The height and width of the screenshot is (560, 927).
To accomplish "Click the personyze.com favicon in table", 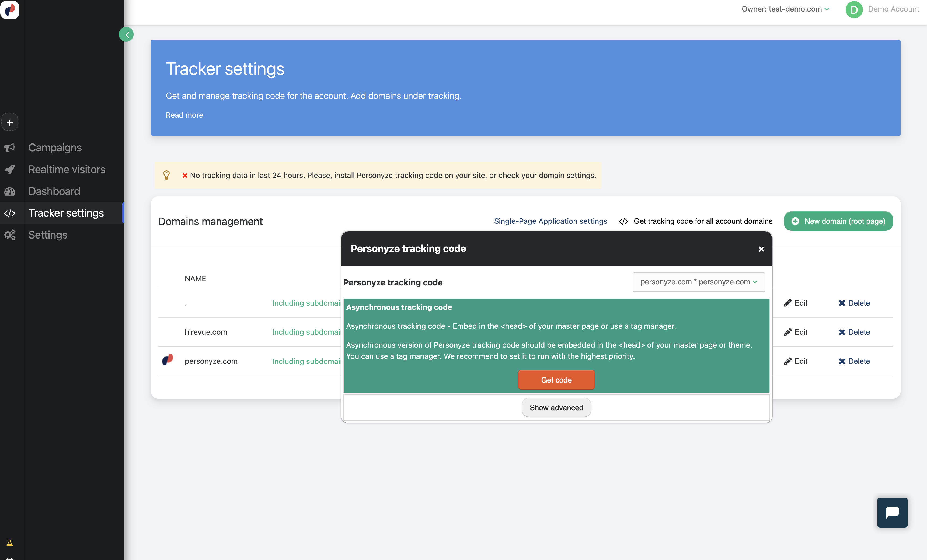I will point(168,360).
